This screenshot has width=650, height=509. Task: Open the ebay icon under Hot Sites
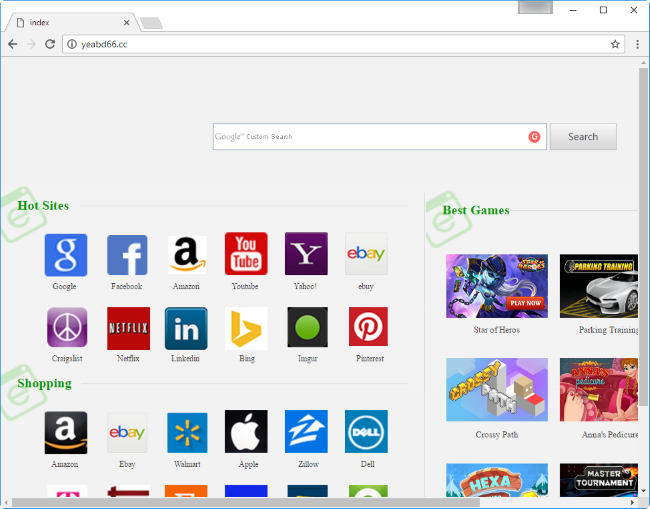pos(366,254)
